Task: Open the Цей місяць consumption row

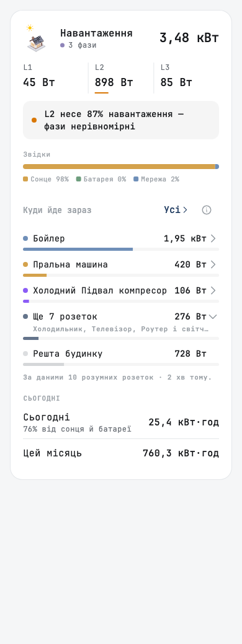Action: click(x=121, y=453)
